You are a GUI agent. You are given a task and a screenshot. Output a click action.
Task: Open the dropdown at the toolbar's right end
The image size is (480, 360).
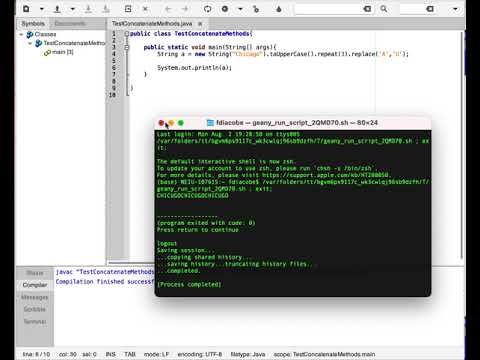click(455, 9)
